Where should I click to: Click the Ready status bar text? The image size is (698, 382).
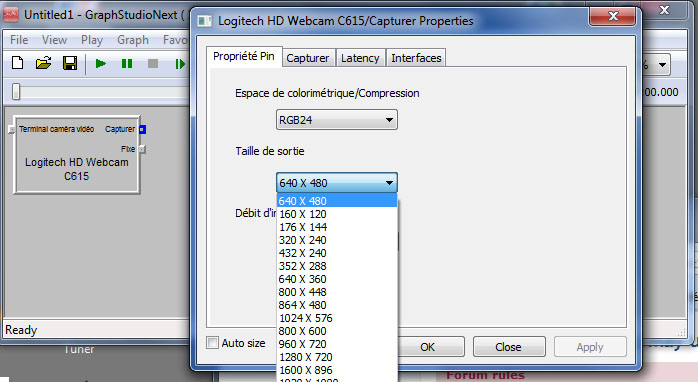(21, 330)
